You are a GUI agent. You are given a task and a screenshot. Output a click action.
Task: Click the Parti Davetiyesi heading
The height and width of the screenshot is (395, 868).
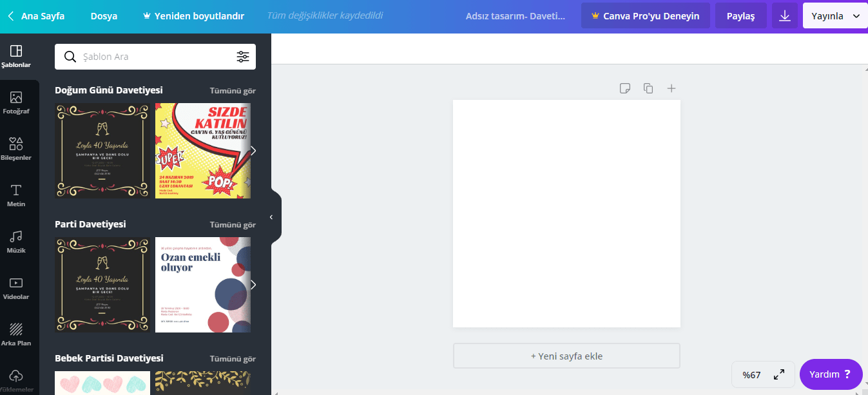point(90,224)
